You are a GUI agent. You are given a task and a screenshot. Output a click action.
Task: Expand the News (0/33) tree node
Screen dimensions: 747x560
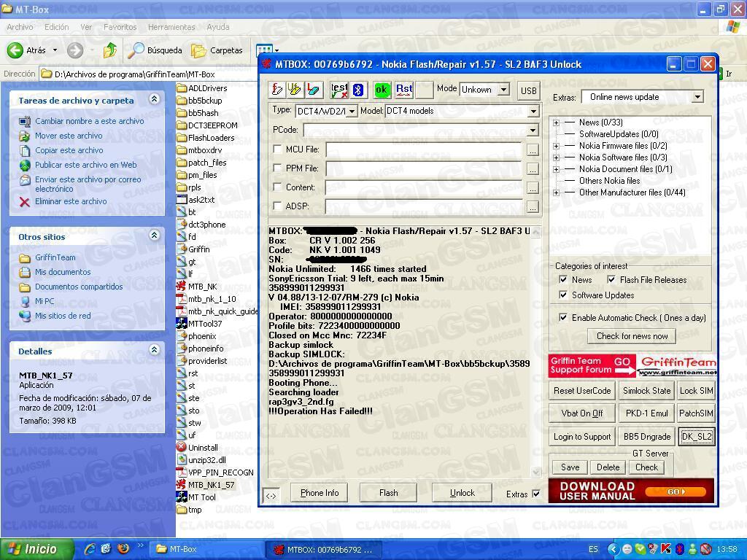pyautogui.click(x=556, y=122)
